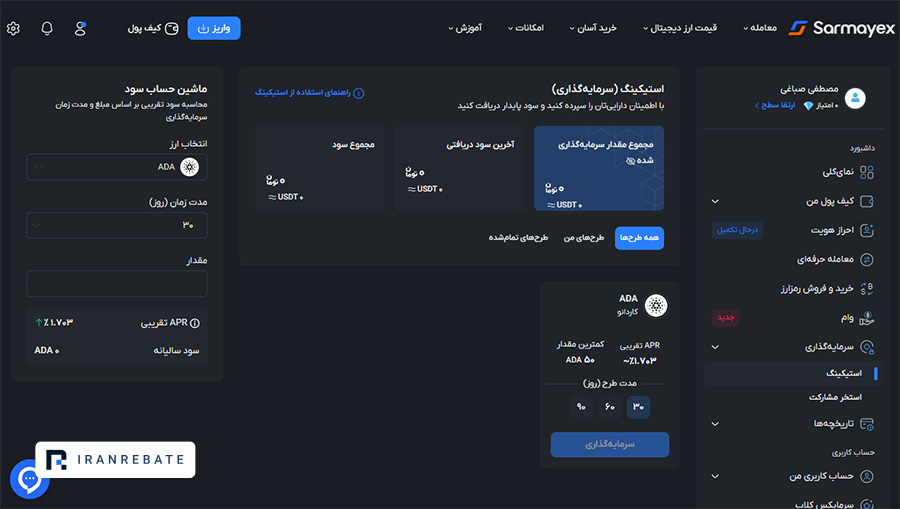Select the 60 day plan duration

pos(610,407)
